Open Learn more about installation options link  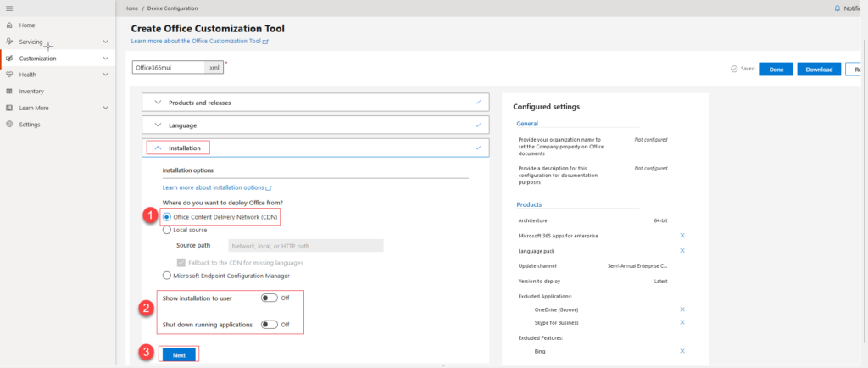coord(213,188)
